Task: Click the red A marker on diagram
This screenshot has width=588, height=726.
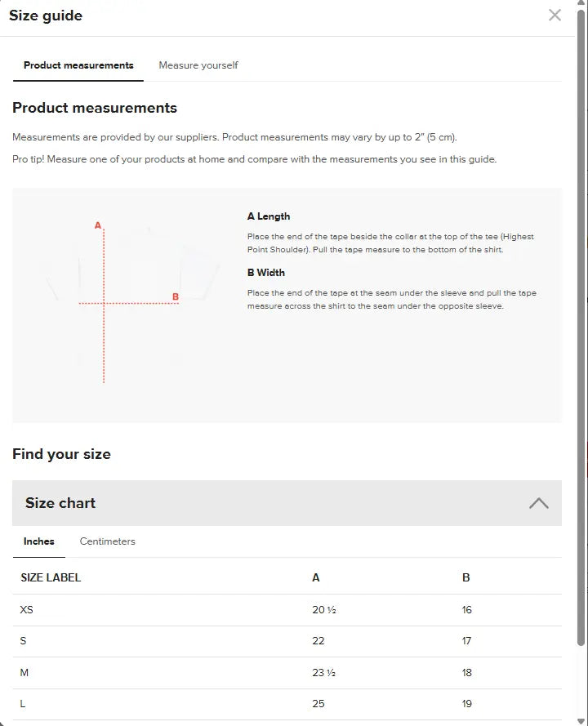Action: 98,225
